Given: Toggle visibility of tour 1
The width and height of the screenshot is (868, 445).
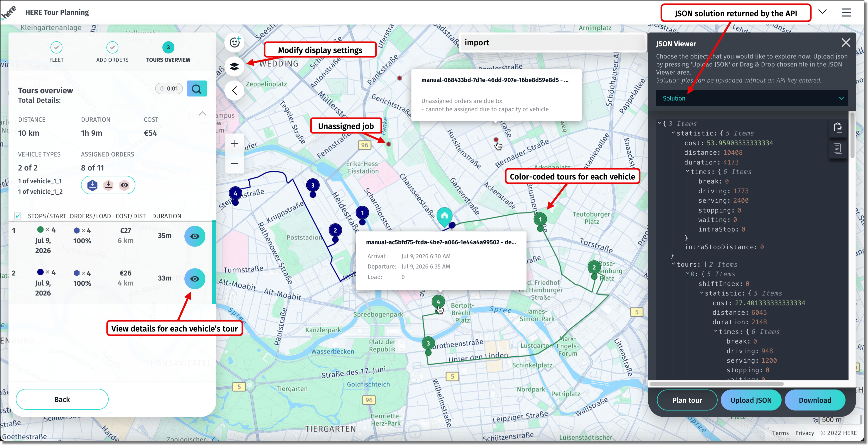Looking at the screenshot, I should click(x=195, y=236).
